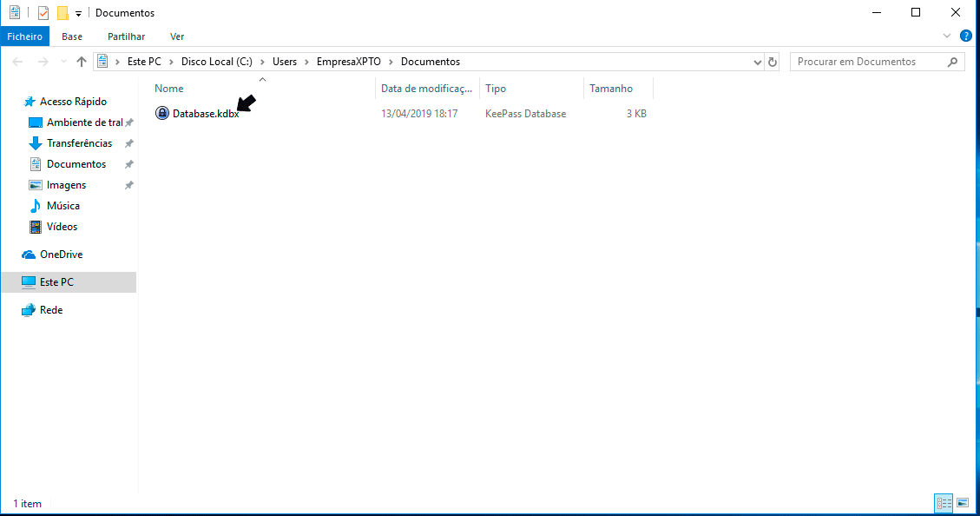The height and width of the screenshot is (516, 980).
Task: Open Imagens in navigation pane
Action: coord(66,184)
